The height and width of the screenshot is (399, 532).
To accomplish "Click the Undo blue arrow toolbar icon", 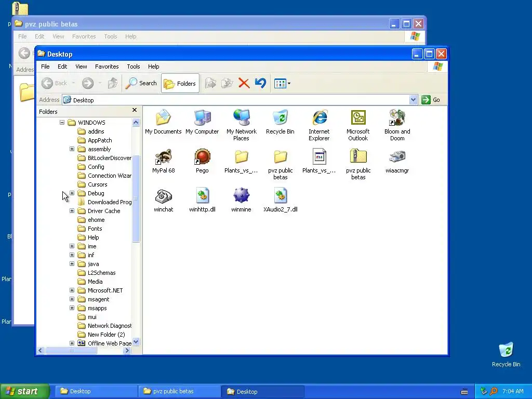I will pos(260,83).
